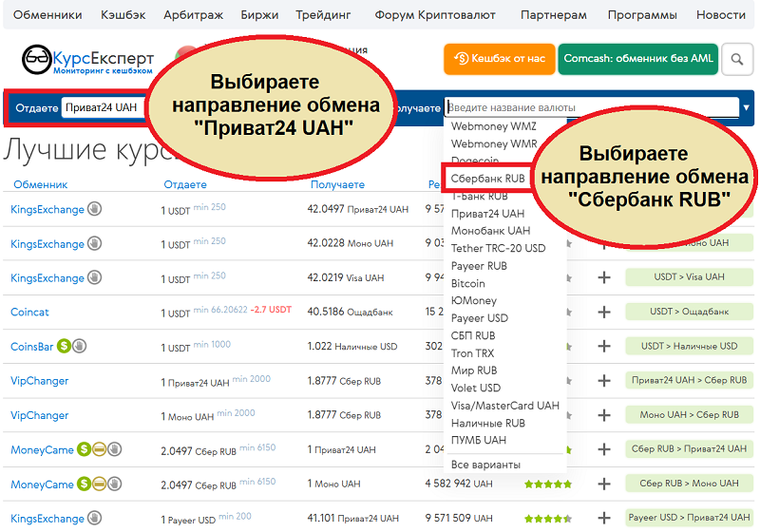Sort by the Отдаете column header

tap(185, 184)
